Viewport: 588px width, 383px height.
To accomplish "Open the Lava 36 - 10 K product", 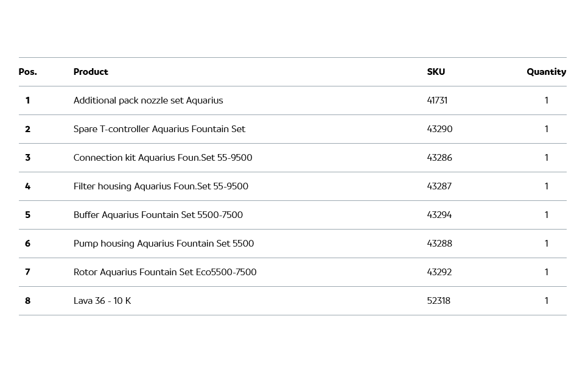I will (x=102, y=301).
